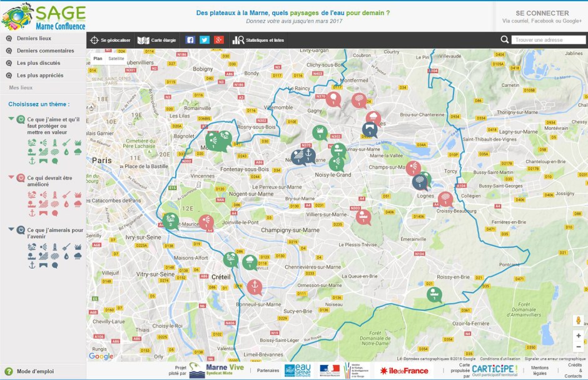Open 'Derniers commentaires' in the sidebar
This screenshot has width=588, height=380.
(45, 51)
